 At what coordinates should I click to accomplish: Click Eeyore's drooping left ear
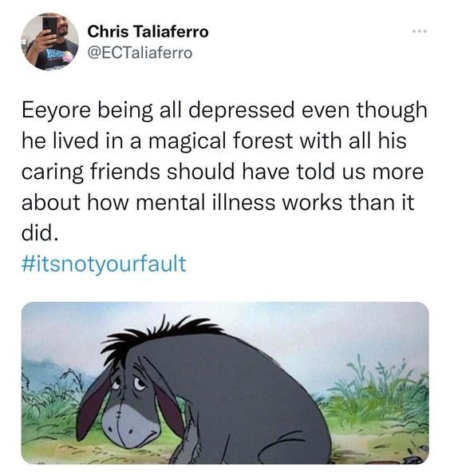93,407
